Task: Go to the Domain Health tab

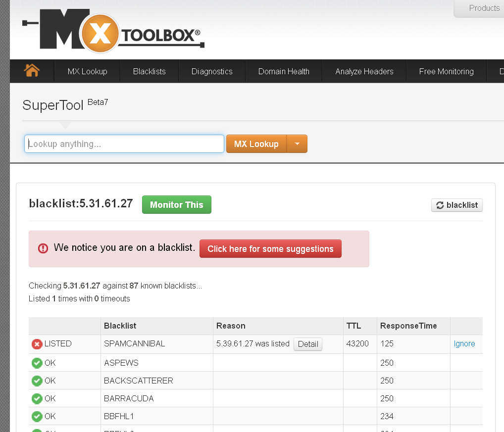Action: point(284,71)
